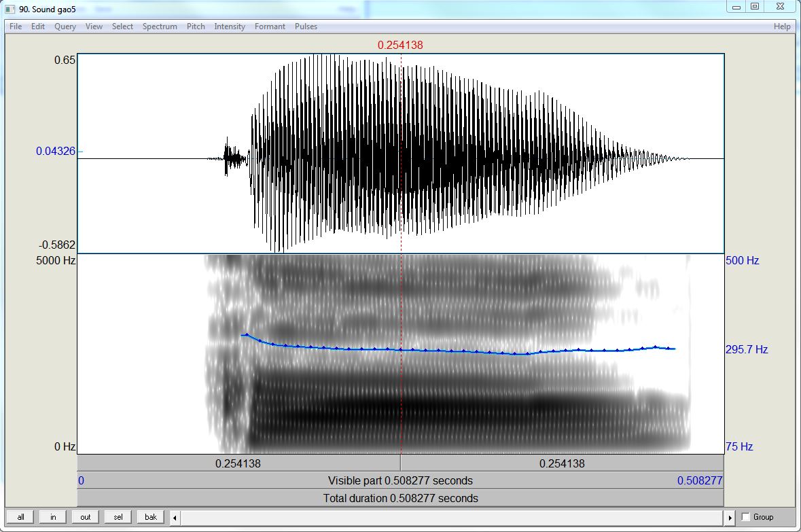Click the 500 Hz pitch ceiling label
This screenshot has width=801, height=532.
pyautogui.click(x=743, y=261)
